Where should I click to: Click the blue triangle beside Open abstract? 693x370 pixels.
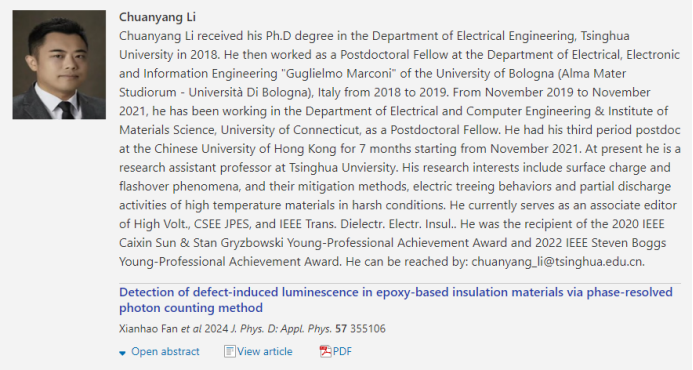click(x=122, y=353)
